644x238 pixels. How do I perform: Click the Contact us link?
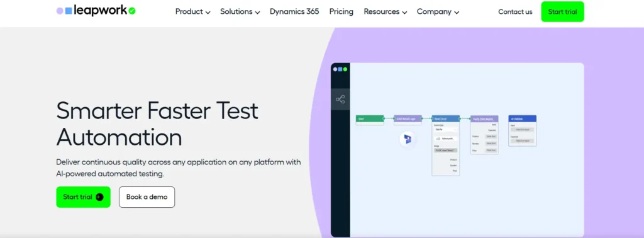[515, 12]
